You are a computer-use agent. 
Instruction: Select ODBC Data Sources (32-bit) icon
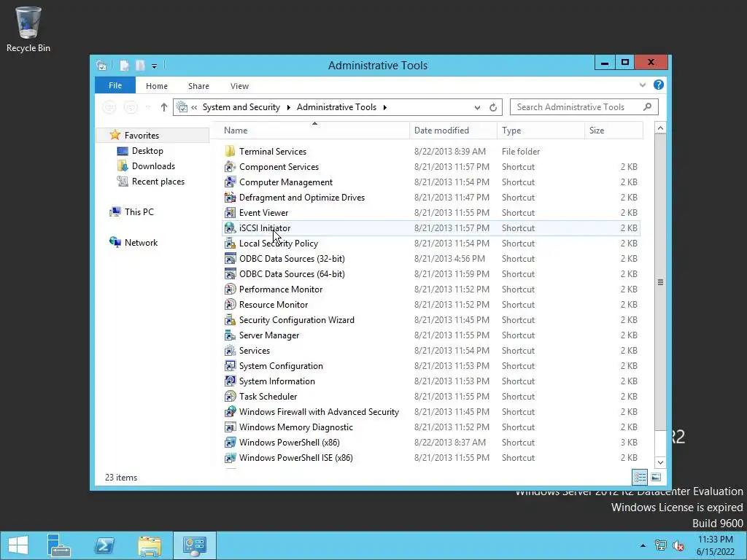230,259
